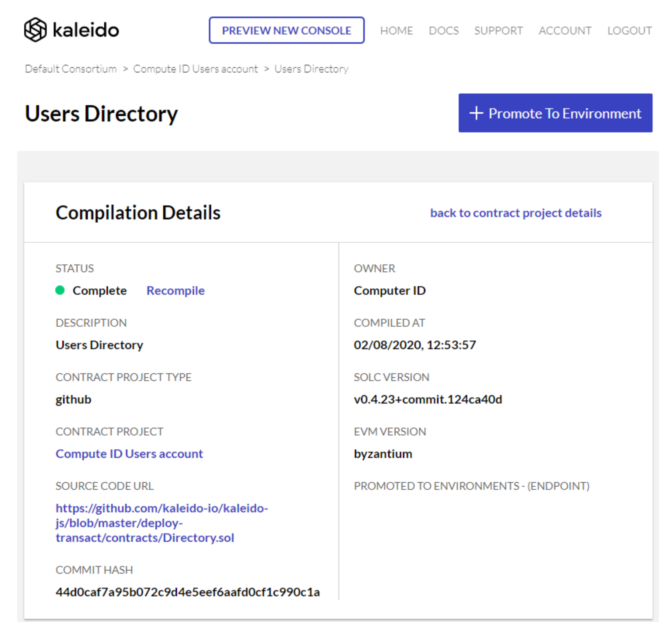Open the Docs menu item
The height and width of the screenshot is (633, 672).
pyautogui.click(x=444, y=31)
